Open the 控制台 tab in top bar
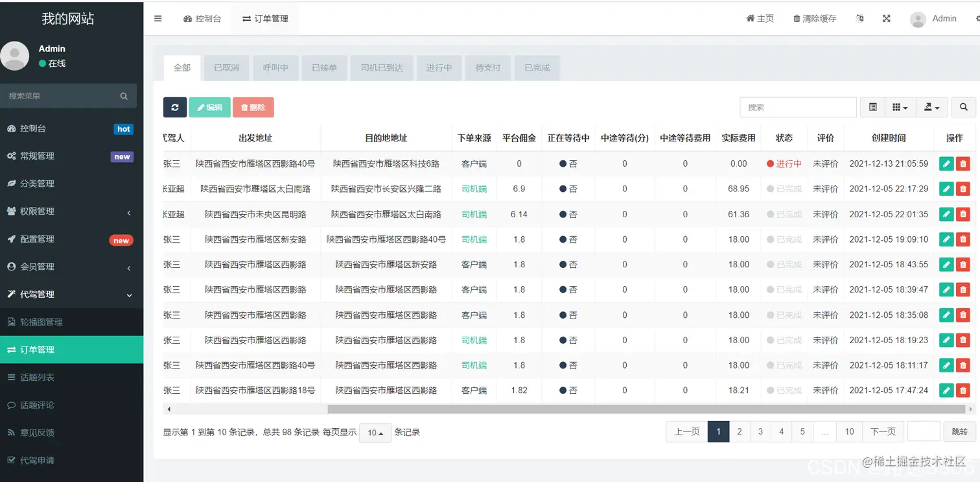This screenshot has height=482, width=980. tap(202, 19)
